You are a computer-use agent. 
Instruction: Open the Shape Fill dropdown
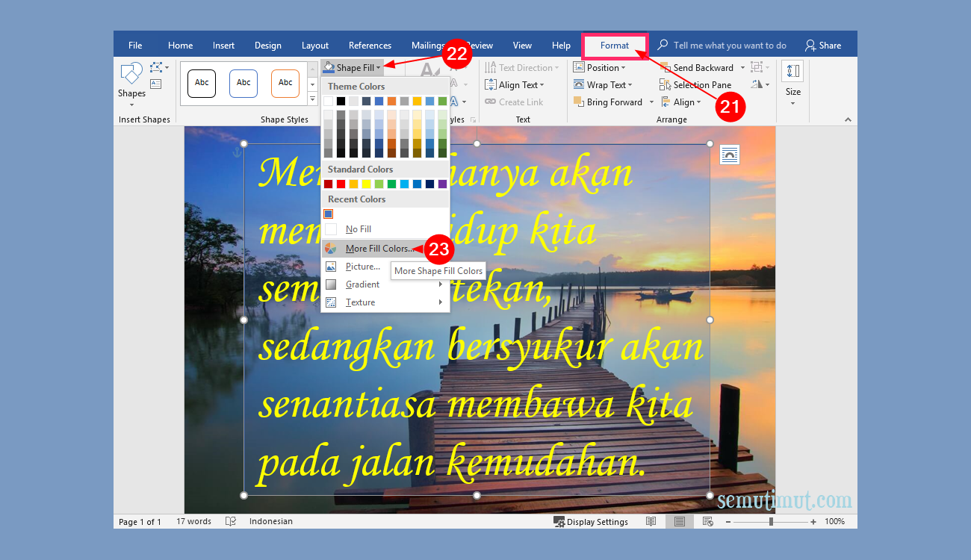click(x=353, y=68)
